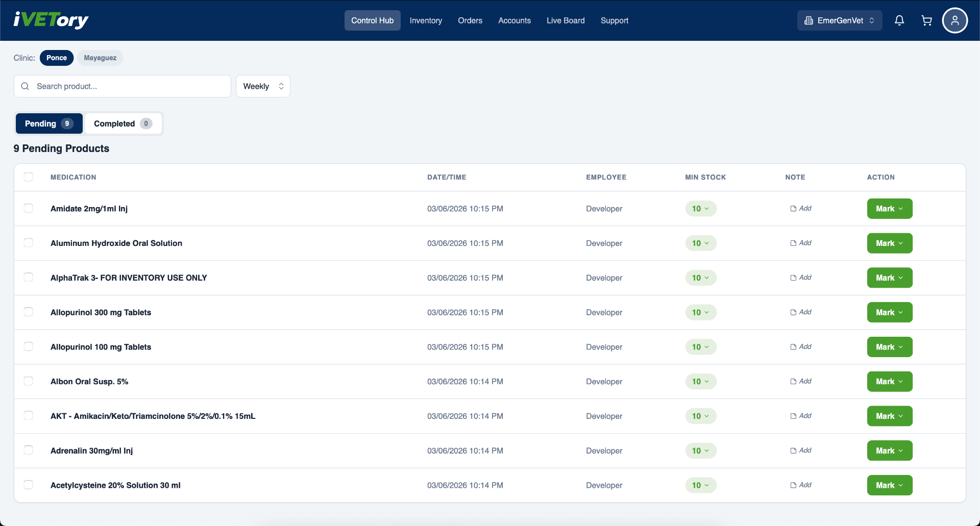
Task: Check the Acetylcysteine 20% Solution row
Action: [x=29, y=485]
